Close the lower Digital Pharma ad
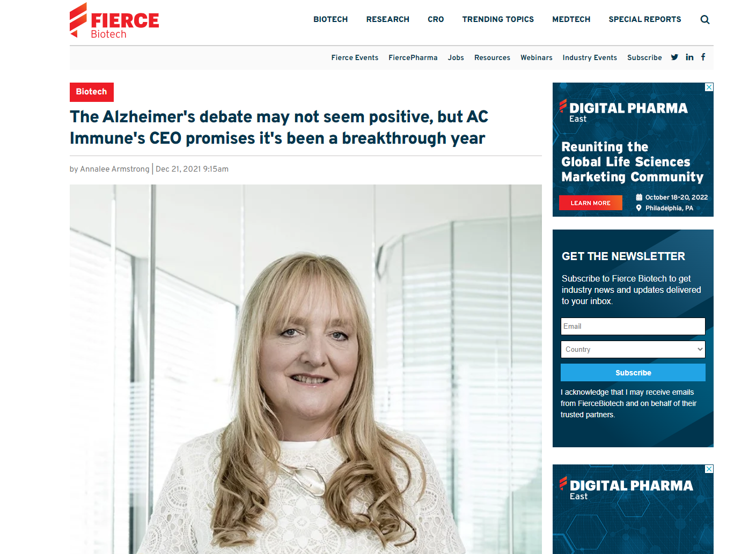756x554 pixels. [709, 469]
